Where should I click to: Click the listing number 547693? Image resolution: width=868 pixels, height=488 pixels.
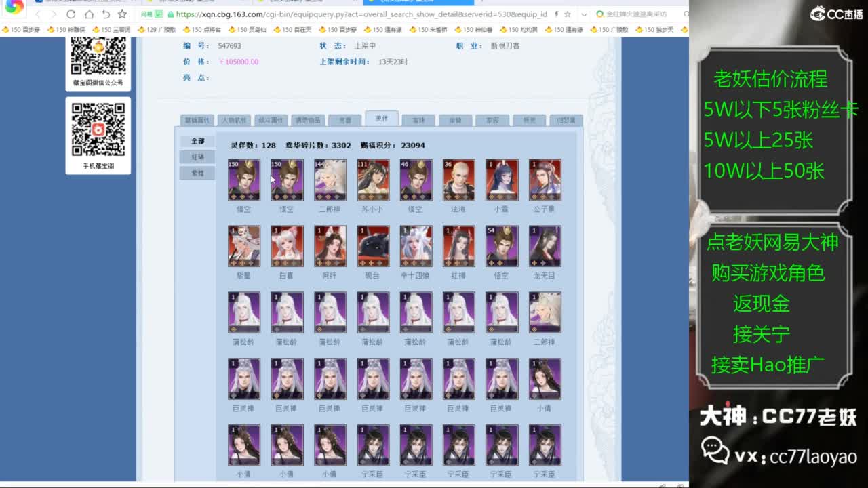click(x=229, y=46)
